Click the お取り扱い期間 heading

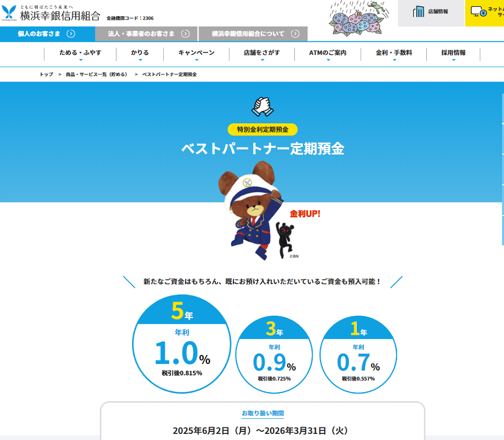click(x=263, y=413)
